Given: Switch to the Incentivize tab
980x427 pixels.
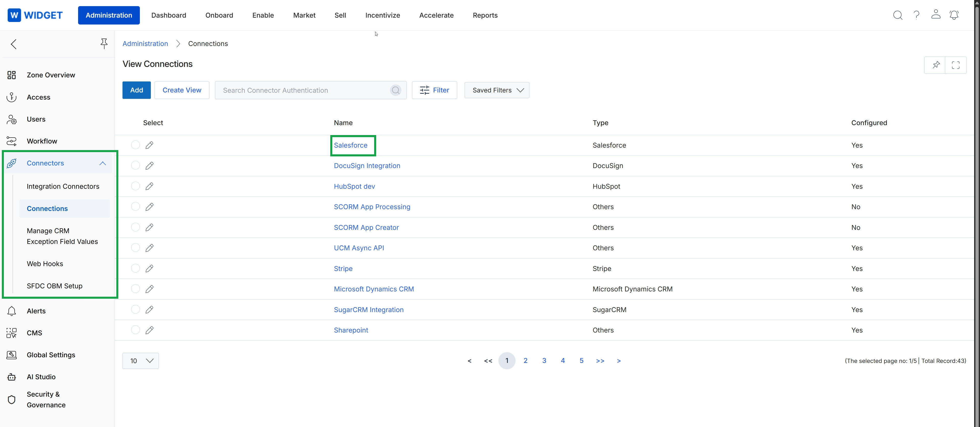Looking at the screenshot, I should pyautogui.click(x=383, y=15).
